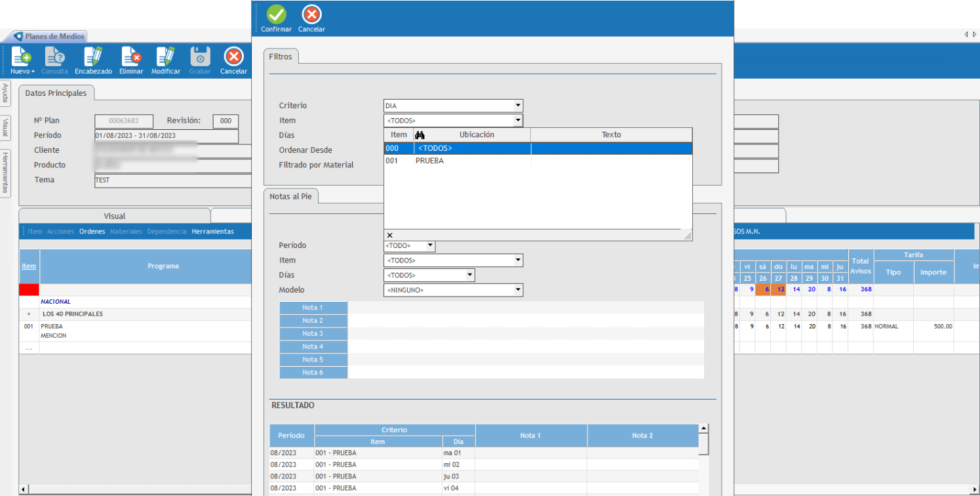Click the red cell in grid
This screenshot has width=980, height=496.
pos(29,289)
